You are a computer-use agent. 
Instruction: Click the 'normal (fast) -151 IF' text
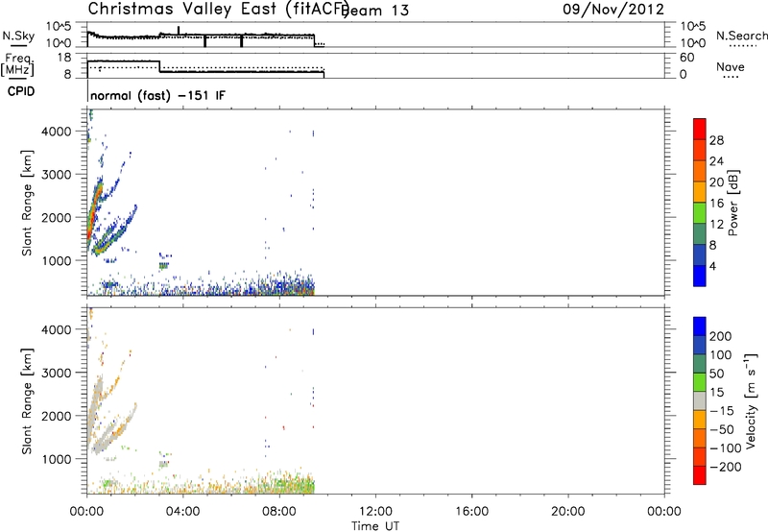157,95
